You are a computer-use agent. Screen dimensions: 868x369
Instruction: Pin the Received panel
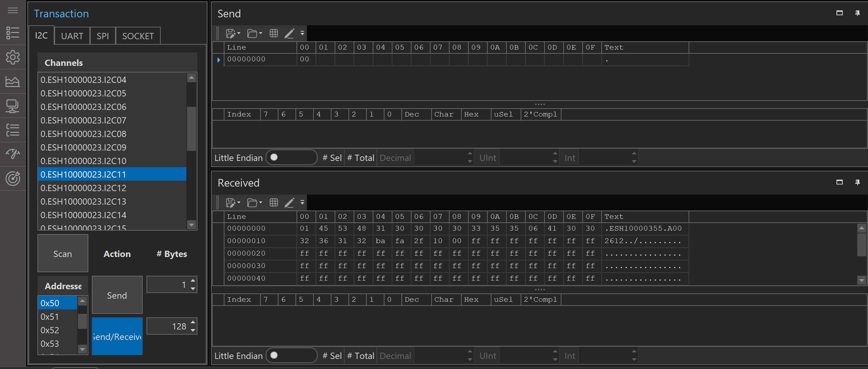click(x=857, y=182)
